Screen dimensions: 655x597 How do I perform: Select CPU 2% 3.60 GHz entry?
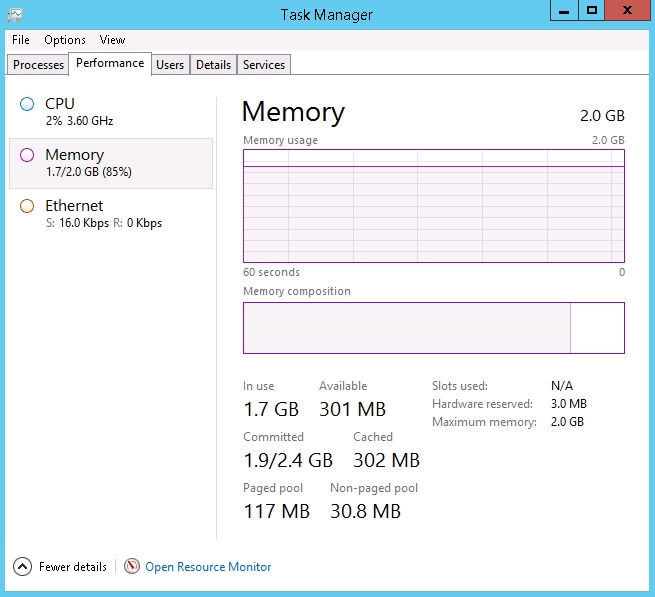[111, 112]
